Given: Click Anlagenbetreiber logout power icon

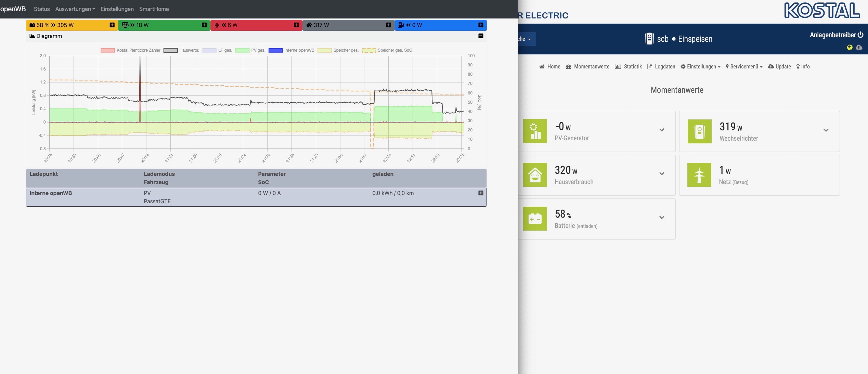Looking at the screenshot, I should click(860, 35).
